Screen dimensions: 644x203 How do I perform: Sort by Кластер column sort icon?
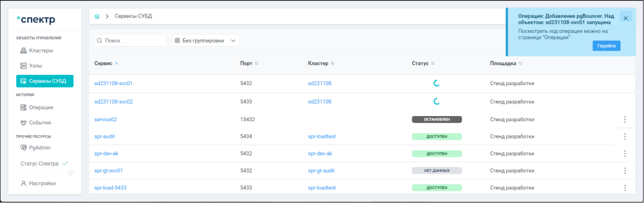(332, 64)
